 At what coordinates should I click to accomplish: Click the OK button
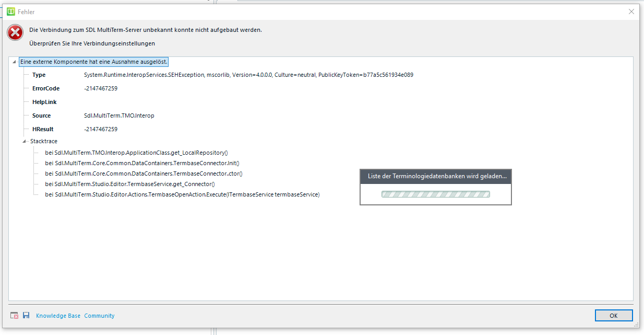pos(614,316)
